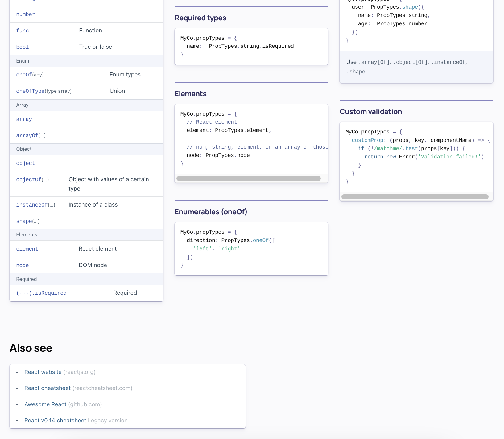The width and height of the screenshot is (504, 439).
Task: Click the 'Enum' group header row
Action: click(x=86, y=61)
